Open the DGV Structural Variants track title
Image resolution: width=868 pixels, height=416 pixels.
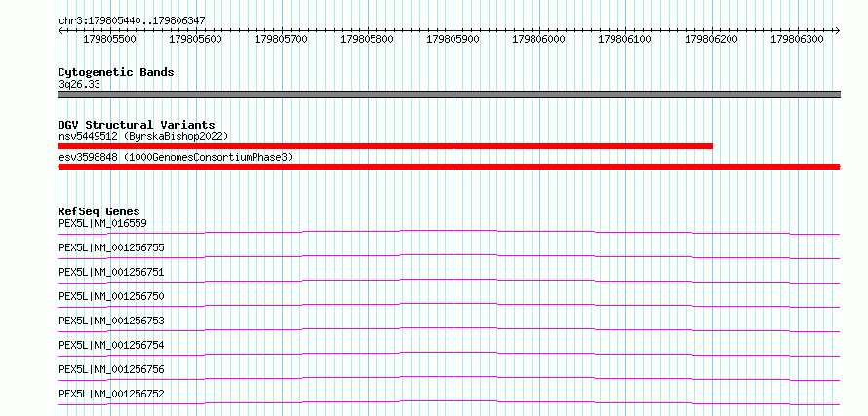[137, 125]
